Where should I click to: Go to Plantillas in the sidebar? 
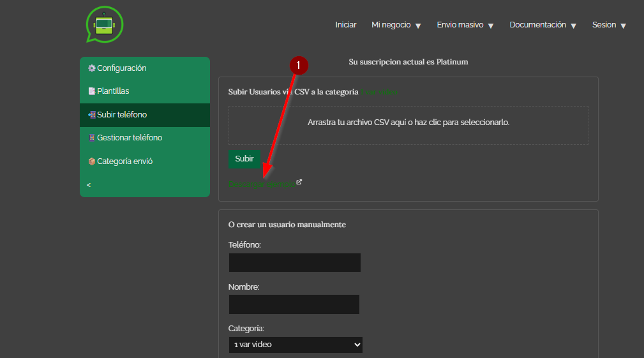point(145,91)
